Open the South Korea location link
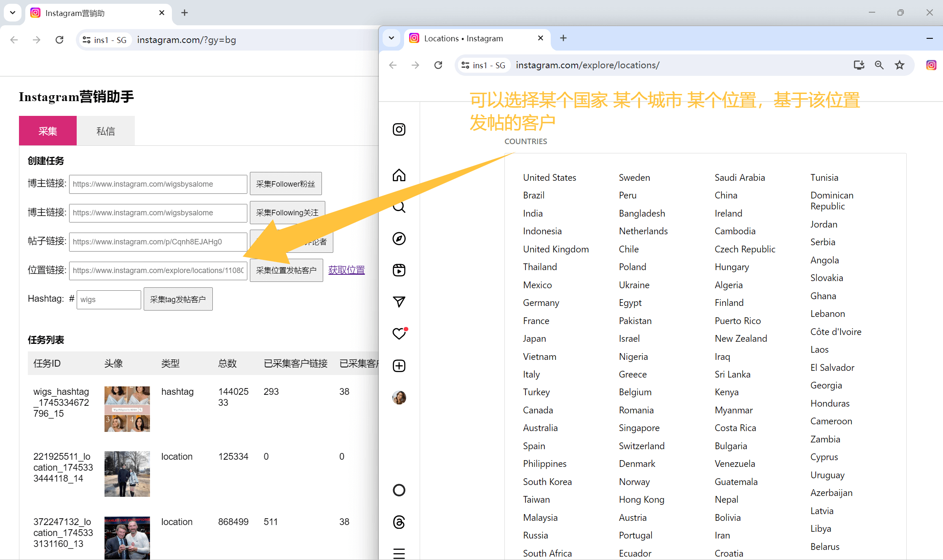The width and height of the screenshot is (943, 560). point(547,482)
